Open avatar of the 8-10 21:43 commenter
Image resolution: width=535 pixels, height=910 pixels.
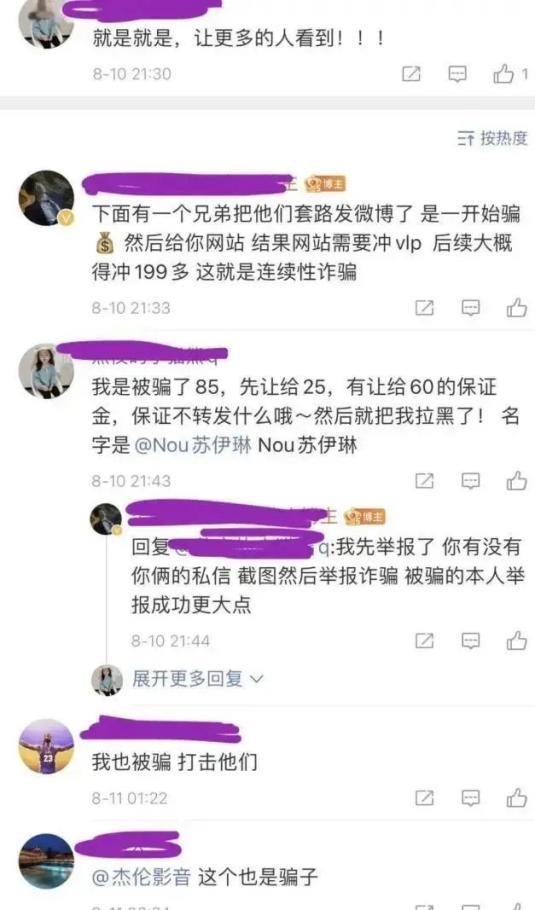pos(46,371)
